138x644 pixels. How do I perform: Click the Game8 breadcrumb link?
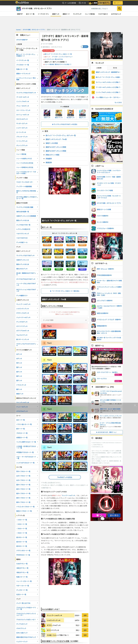[x=18, y=30]
